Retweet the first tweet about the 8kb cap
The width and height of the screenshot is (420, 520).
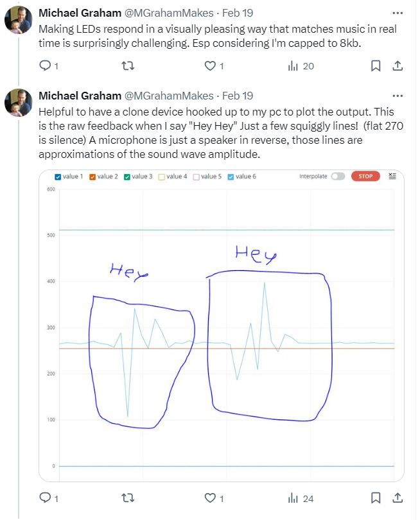(128, 65)
